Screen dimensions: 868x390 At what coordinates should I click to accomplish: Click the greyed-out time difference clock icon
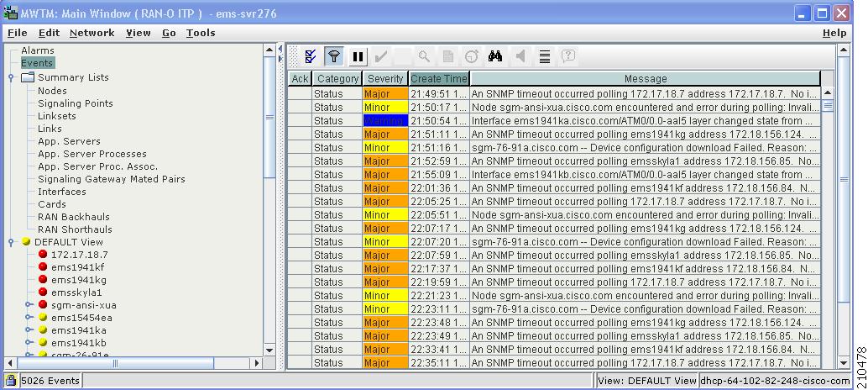[472, 56]
